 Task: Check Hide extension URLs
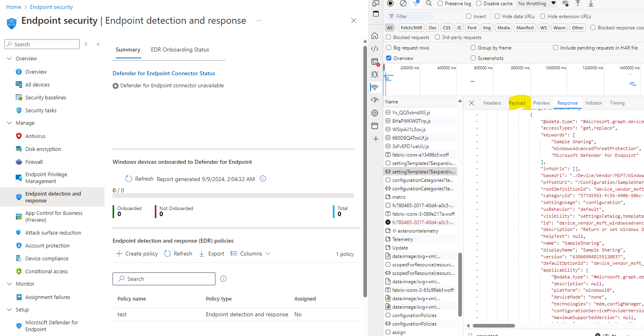pyautogui.click(x=543, y=16)
